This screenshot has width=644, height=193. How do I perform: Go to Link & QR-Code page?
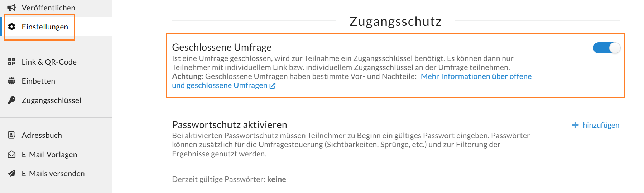pyautogui.click(x=49, y=62)
